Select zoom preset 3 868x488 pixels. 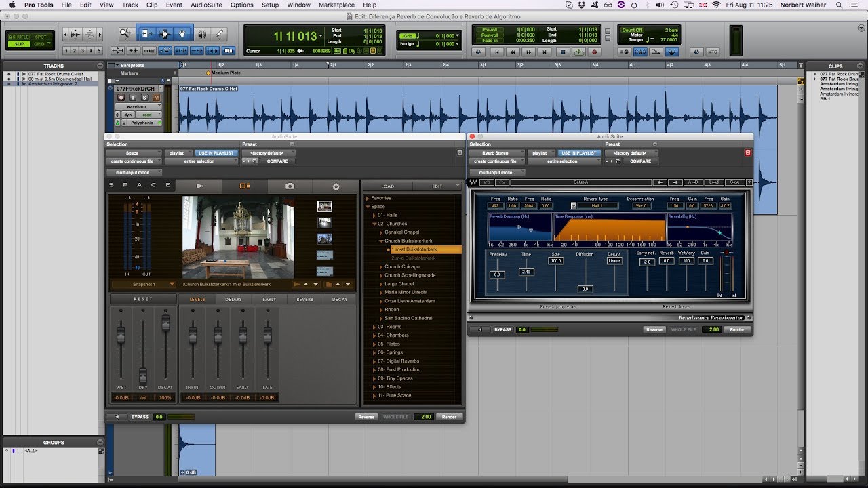(x=83, y=51)
